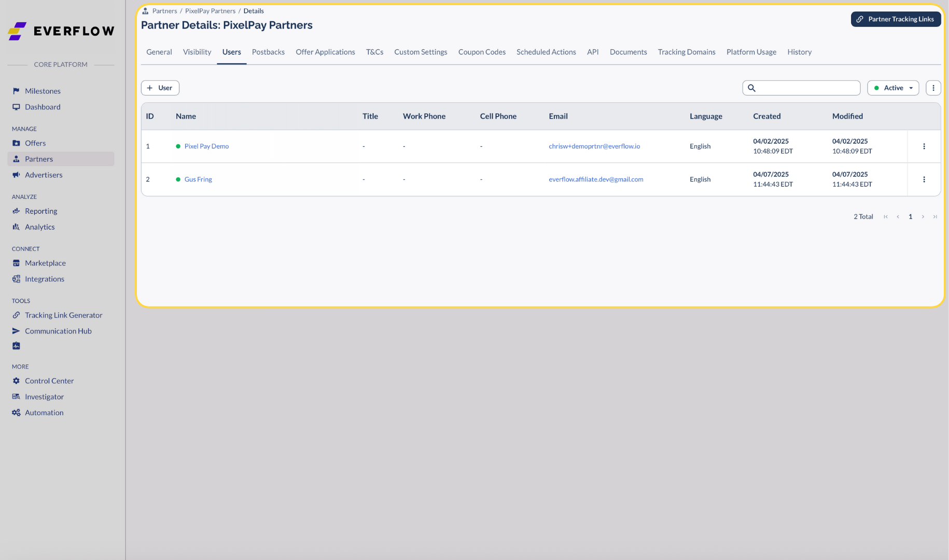Click the Everflow logo icon
949x560 pixels.
point(17,31)
